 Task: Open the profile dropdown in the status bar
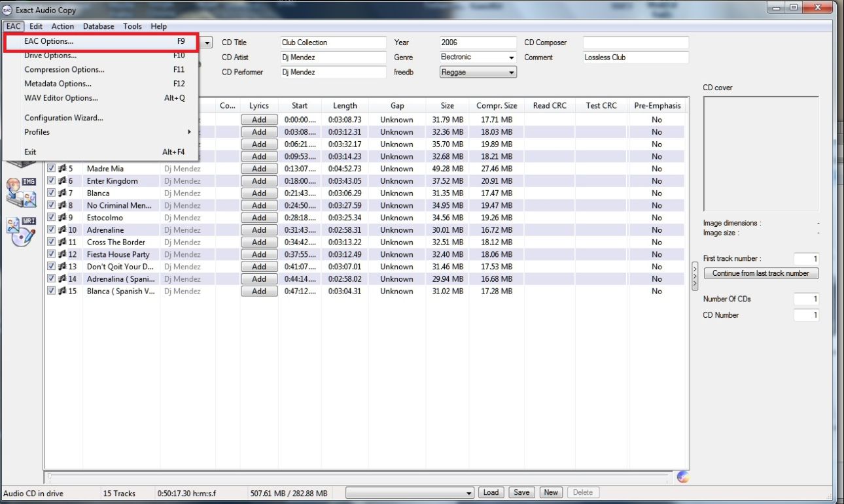(410, 493)
